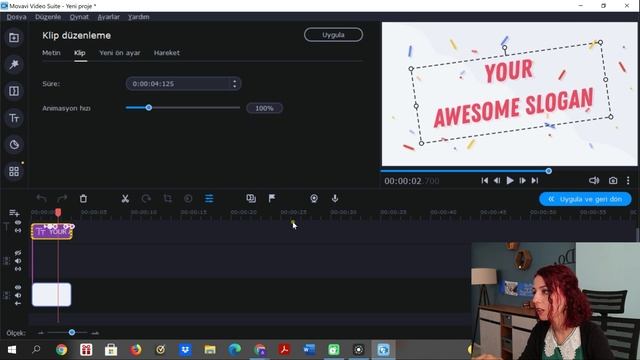Select the white background clip on timeline
Screen dimensions: 640x360
[51, 294]
